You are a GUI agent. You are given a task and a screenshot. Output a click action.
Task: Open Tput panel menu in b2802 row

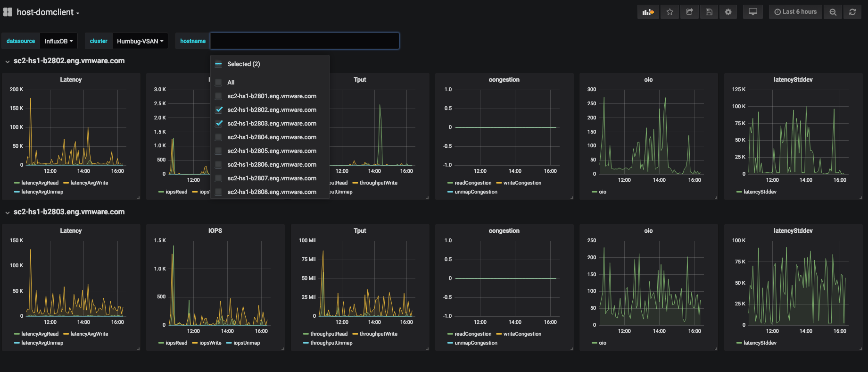360,80
